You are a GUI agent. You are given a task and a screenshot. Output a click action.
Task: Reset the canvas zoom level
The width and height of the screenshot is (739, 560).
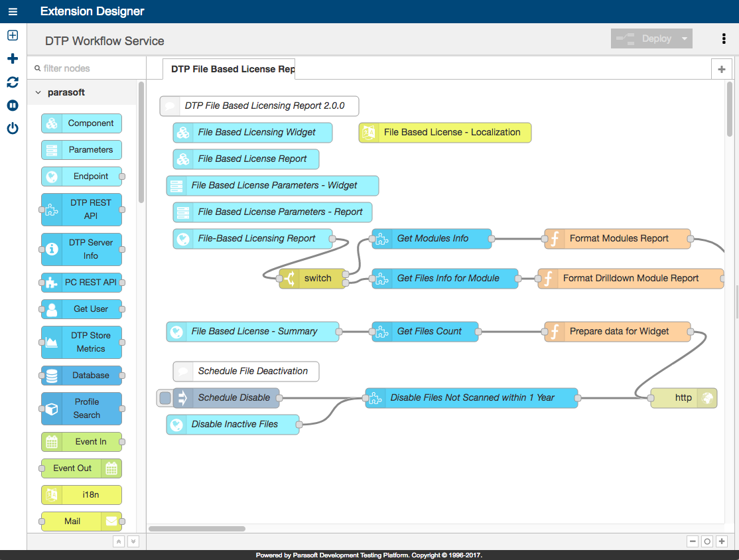(x=707, y=541)
